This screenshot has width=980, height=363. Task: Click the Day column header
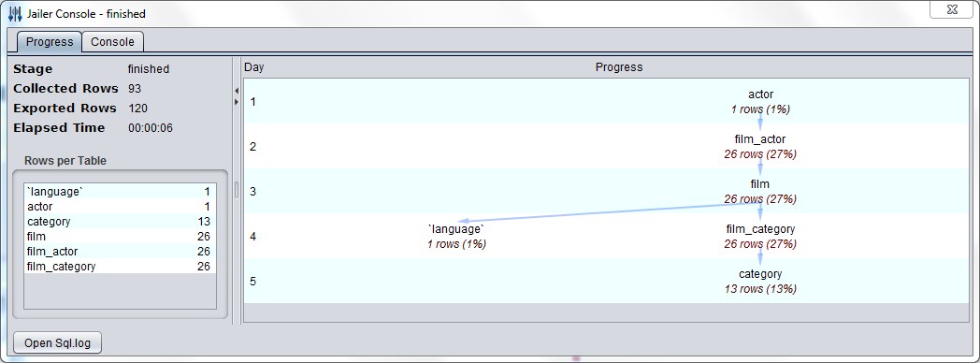pyautogui.click(x=254, y=67)
